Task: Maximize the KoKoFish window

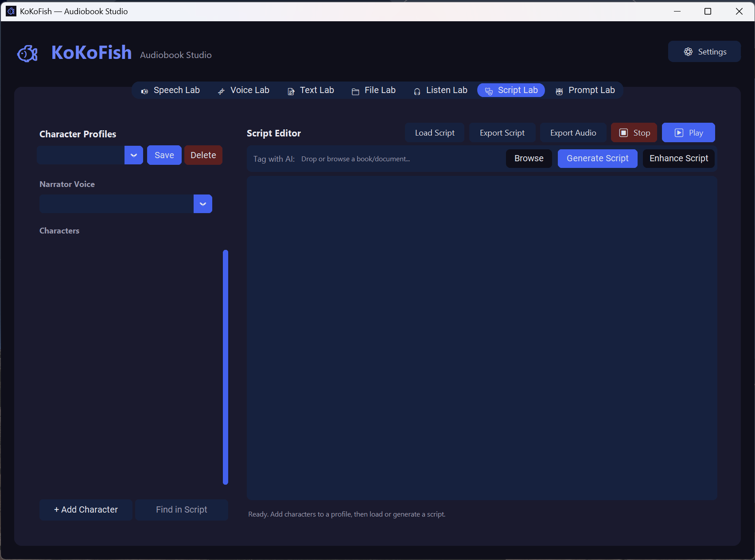Action: [708, 11]
